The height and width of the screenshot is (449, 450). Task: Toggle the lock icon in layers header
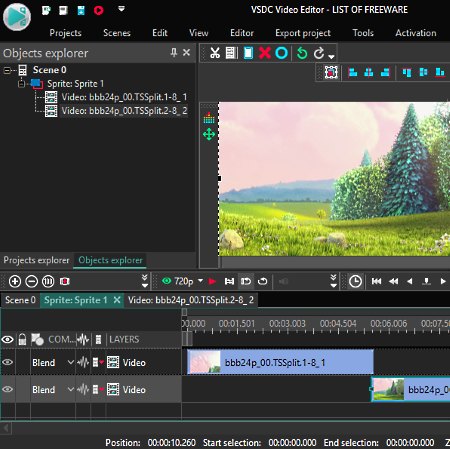click(22, 340)
